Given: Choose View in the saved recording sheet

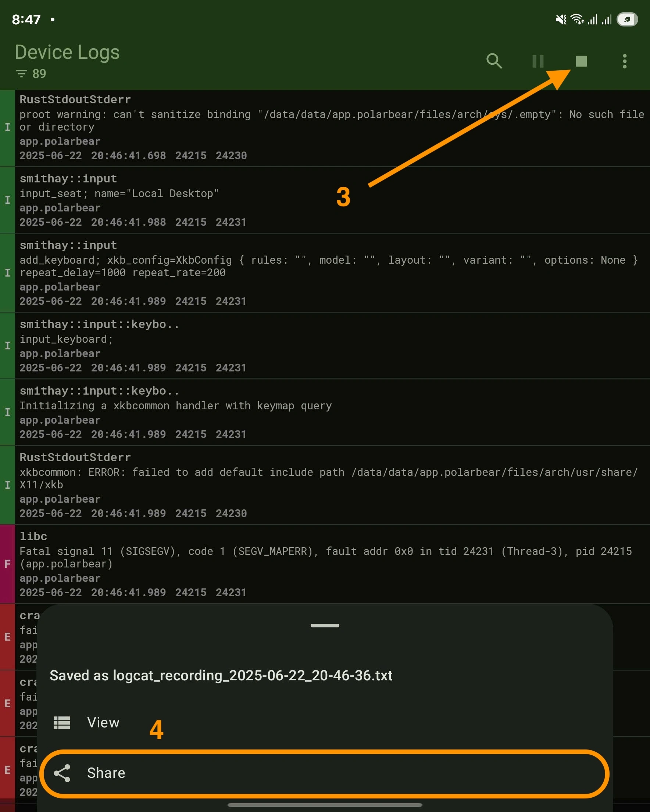Looking at the screenshot, I should pos(325,722).
